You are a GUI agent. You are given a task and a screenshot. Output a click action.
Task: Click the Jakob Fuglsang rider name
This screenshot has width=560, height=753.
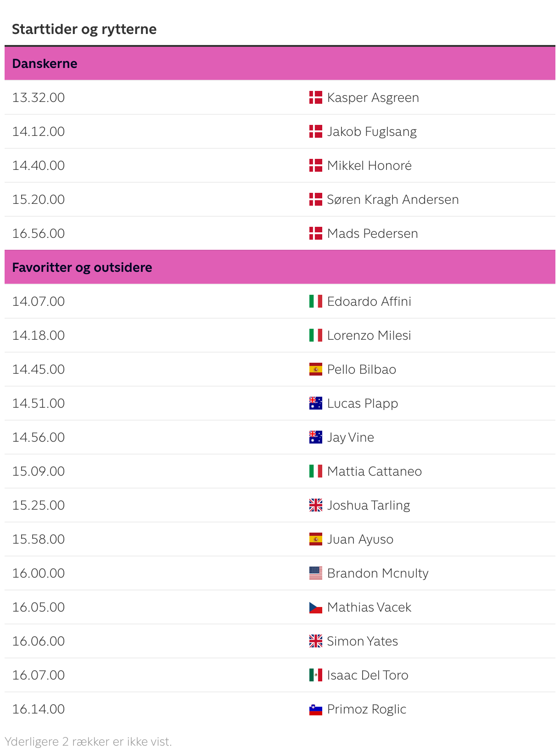click(372, 131)
